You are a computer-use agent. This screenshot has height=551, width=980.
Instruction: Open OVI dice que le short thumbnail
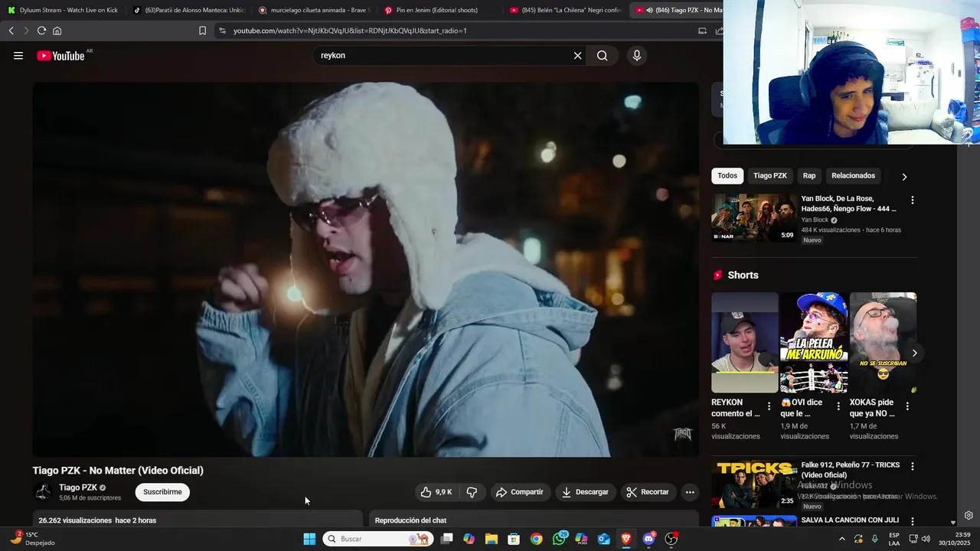(x=814, y=342)
